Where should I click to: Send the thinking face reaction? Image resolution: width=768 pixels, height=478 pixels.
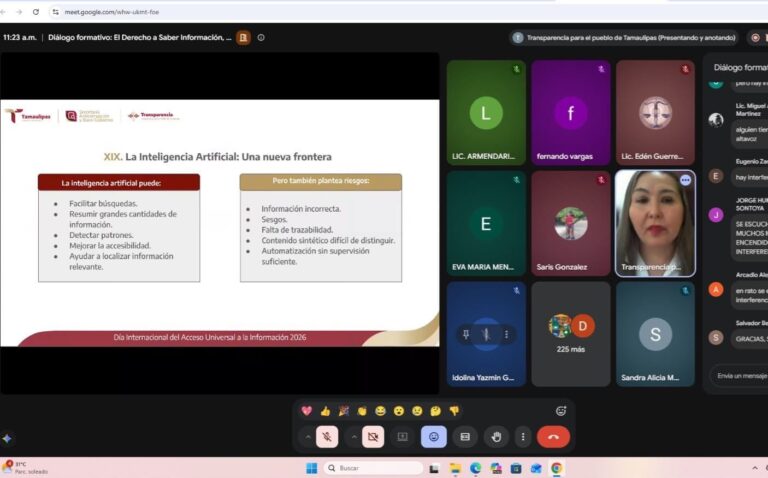tap(435, 411)
